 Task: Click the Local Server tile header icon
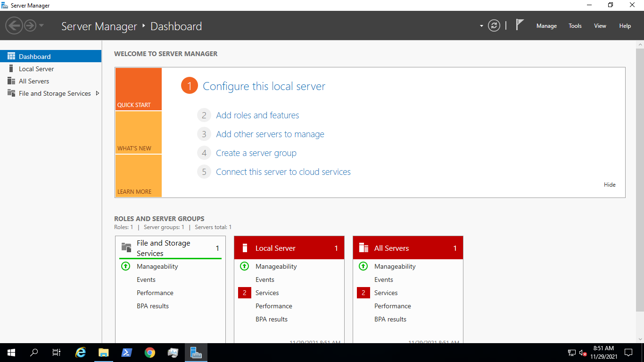tap(244, 247)
